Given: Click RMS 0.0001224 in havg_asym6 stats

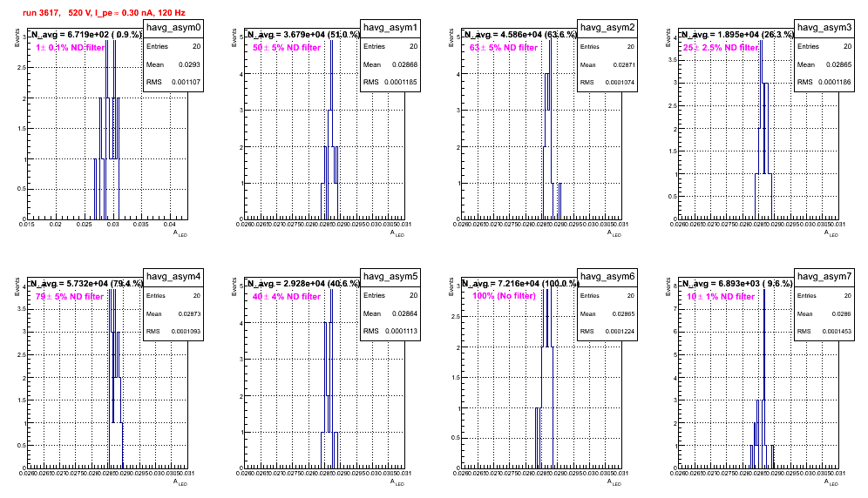Looking at the screenshot, I should [x=607, y=332].
